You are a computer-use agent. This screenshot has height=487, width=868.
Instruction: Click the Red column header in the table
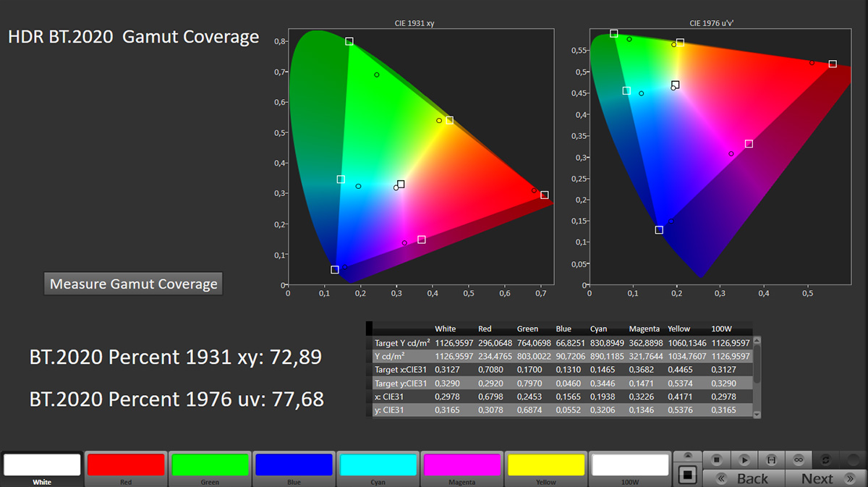pyautogui.click(x=485, y=329)
